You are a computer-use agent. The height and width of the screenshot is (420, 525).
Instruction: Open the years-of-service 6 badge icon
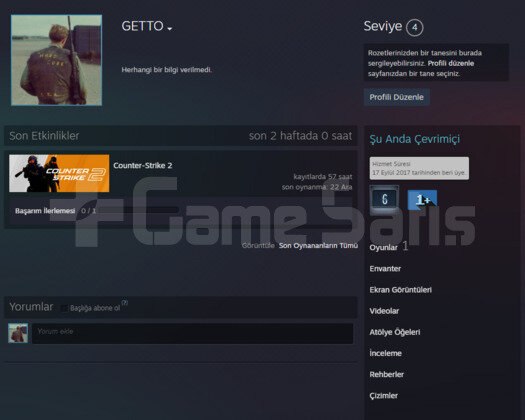pyautogui.click(x=384, y=199)
